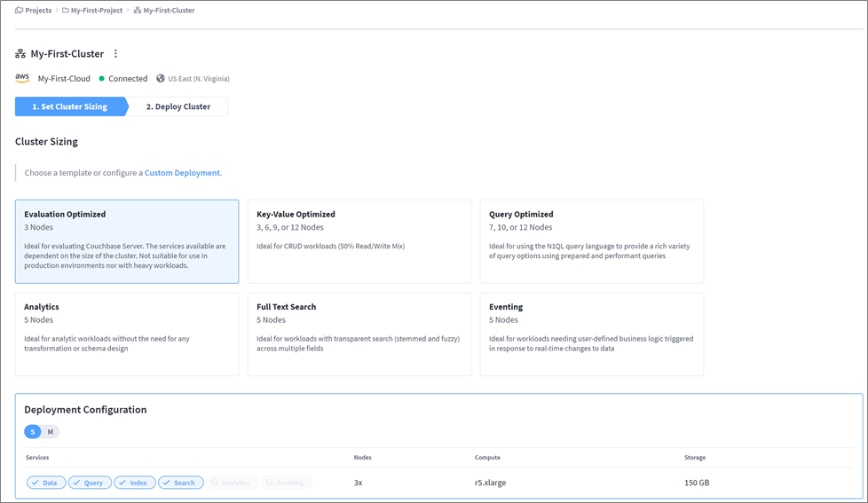Click the Compute column header
Image resolution: width=868 pixels, height=503 pixels.
point(487,458)
